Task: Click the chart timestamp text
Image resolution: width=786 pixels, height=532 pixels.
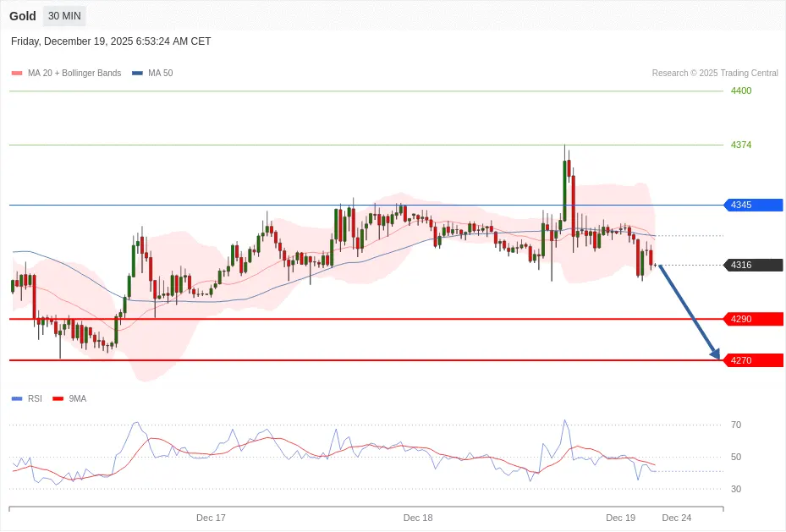Action: tap(111, 41)
